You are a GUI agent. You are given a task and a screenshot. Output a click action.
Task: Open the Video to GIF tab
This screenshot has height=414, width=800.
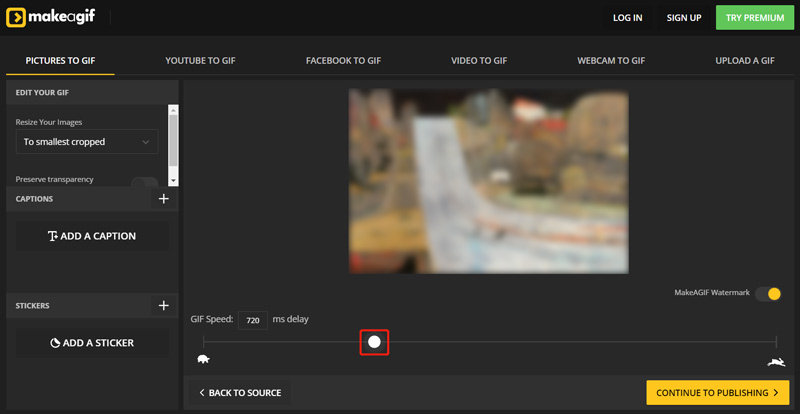(479, 61)
